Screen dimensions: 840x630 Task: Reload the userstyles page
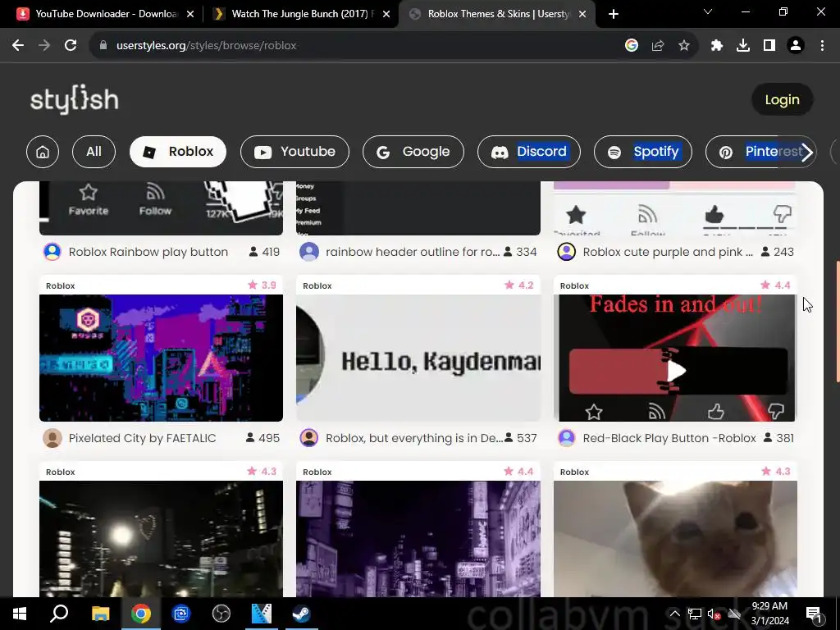coord(71,46)
